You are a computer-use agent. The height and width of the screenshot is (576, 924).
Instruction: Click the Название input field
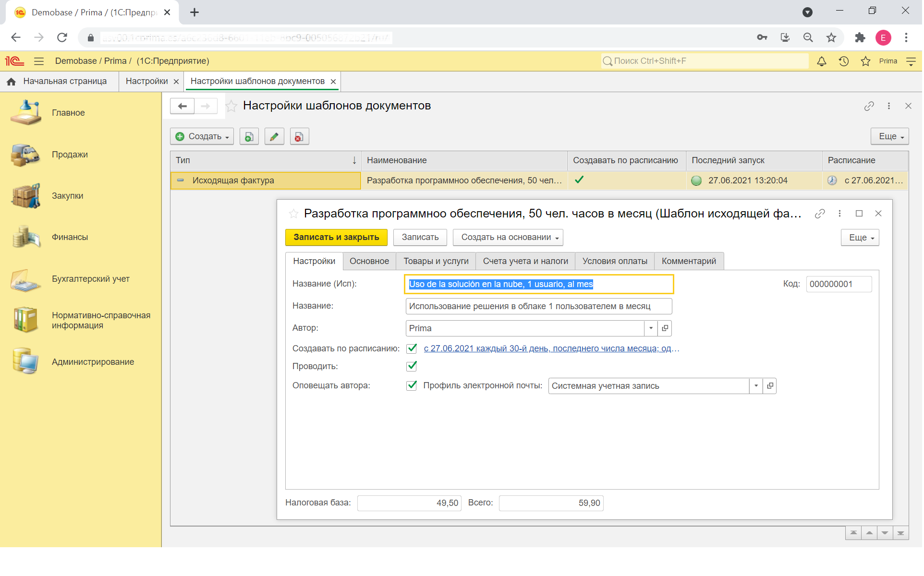point(539,307)
